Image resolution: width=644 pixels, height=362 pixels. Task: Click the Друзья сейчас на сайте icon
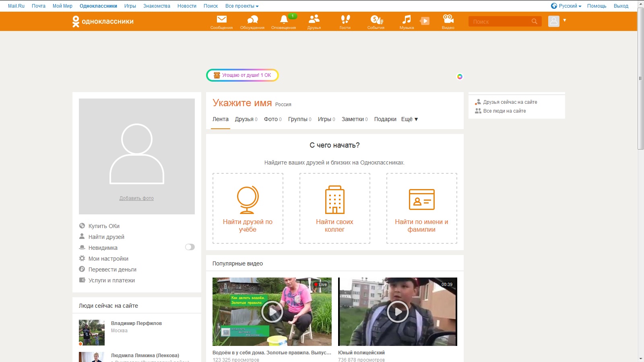click(x=478, y=102)
